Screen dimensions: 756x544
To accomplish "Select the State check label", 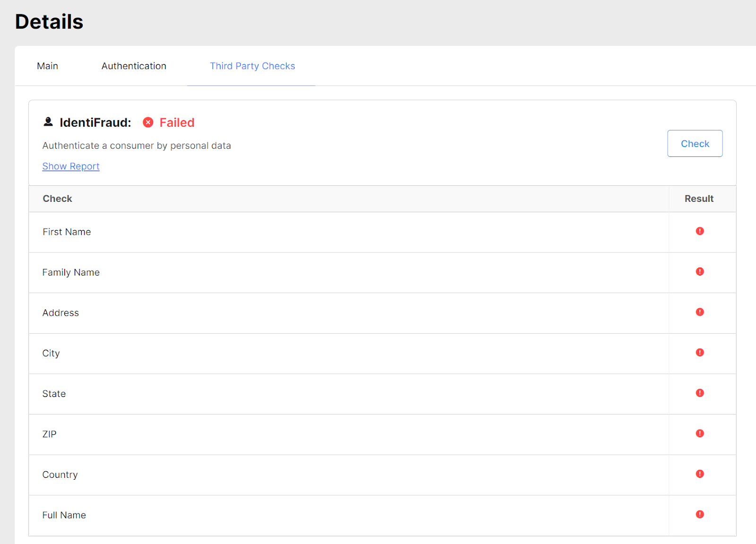I will [54, 394].
